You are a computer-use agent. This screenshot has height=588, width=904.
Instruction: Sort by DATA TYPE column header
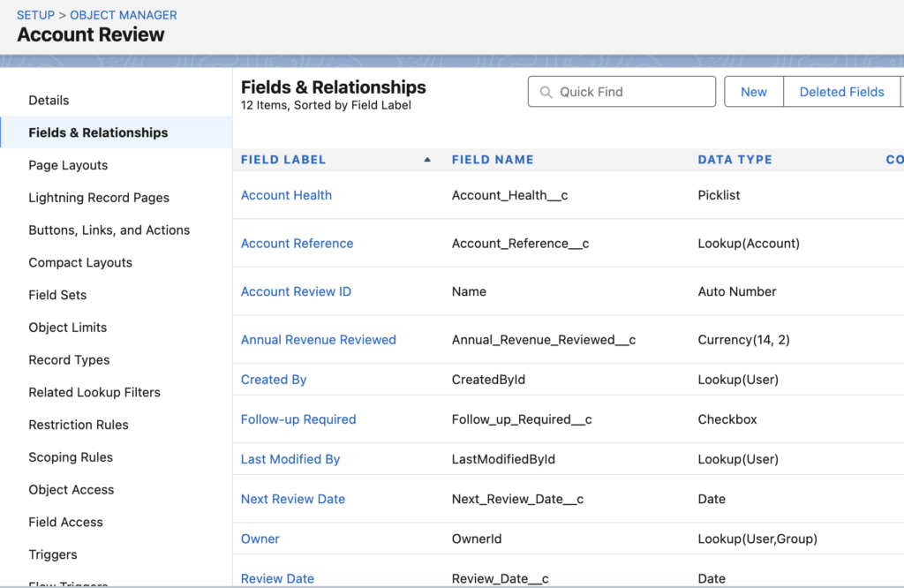734,160
